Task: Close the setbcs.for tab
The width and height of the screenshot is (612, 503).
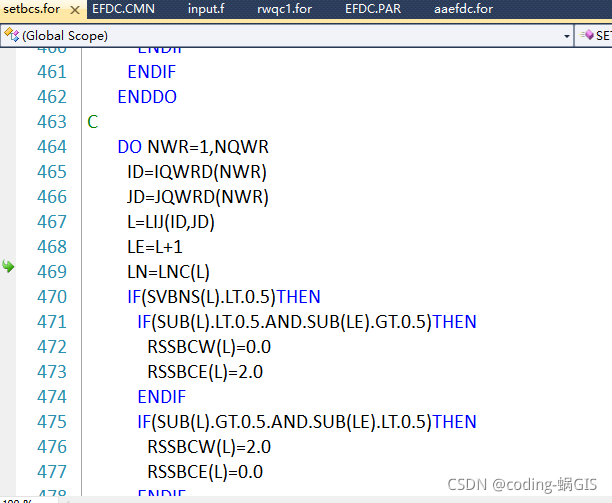Action: pyautogui.click(x=75, y=10)
